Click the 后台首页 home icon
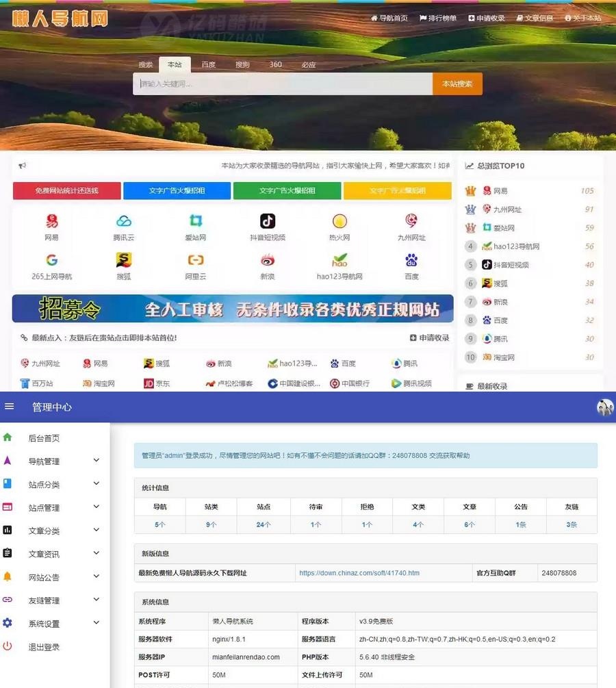Screen dimensions: 616x688 (8, 437)
